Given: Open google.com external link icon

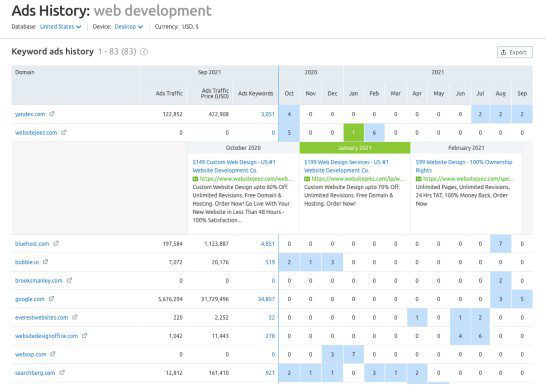Looking at the screenshot, I should tap(52, 299).
